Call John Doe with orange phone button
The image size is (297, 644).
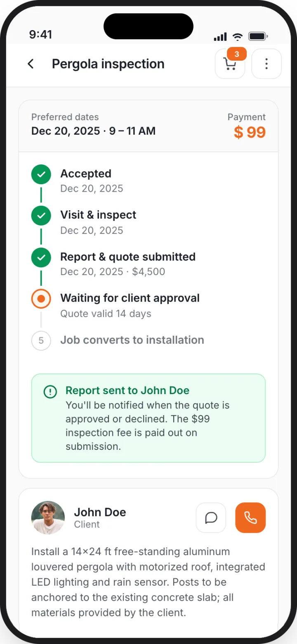click(250, 518)
